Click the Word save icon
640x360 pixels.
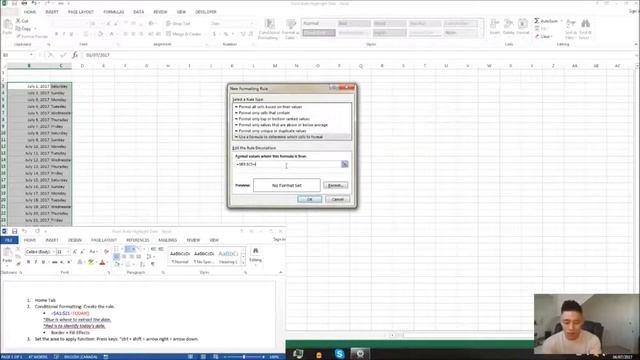pyautogui.click(x=14, y=231)
